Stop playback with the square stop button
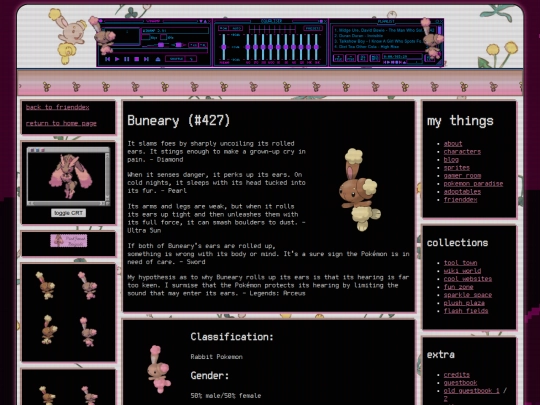The height and width of the screenshot is (405, 540). click(x=136, y=59)
